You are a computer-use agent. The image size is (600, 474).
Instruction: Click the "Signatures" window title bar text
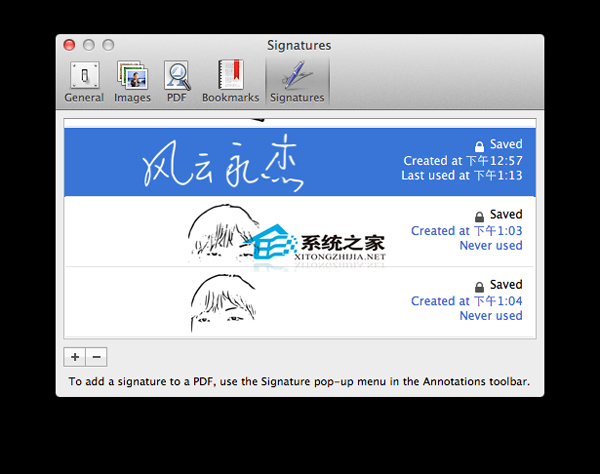point(299,45)
